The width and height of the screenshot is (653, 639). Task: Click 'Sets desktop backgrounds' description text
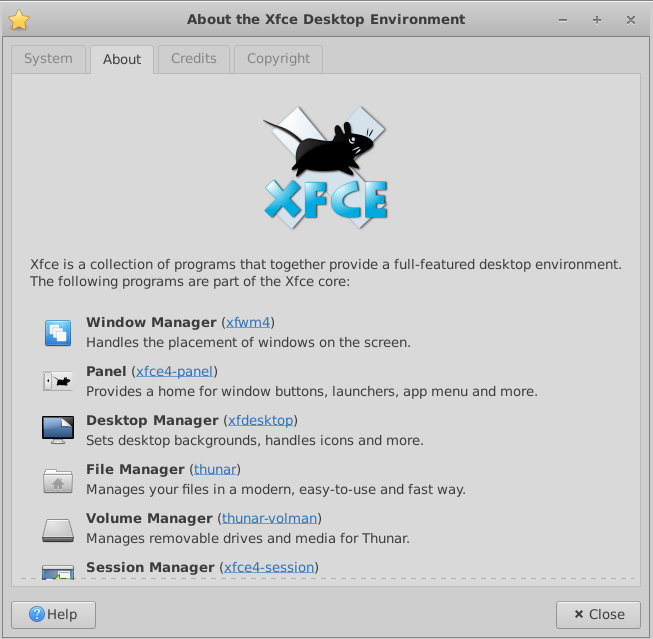point(255,440)
